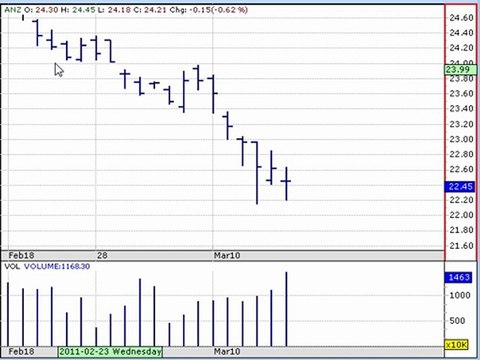Screen dimensions: 480x360
Task: Click the C: 24.21 close value
Action: click(150, 10)
